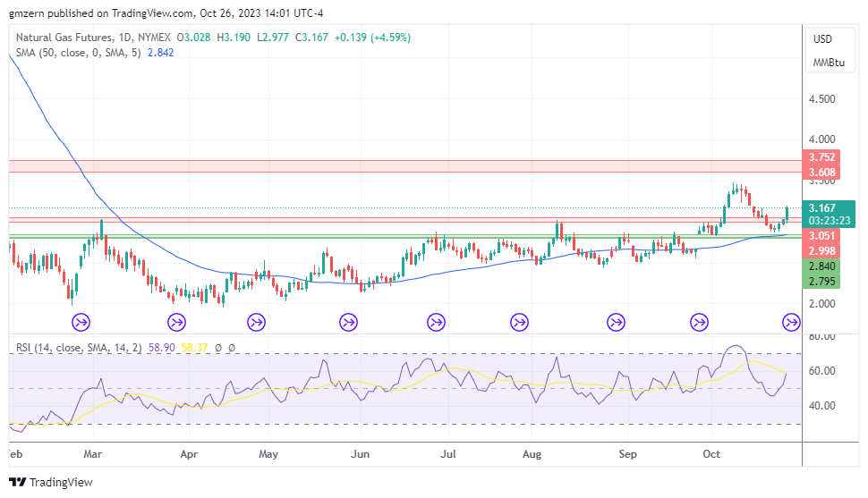
Task: Click the red resistance zone band
Action: point(403,166)
